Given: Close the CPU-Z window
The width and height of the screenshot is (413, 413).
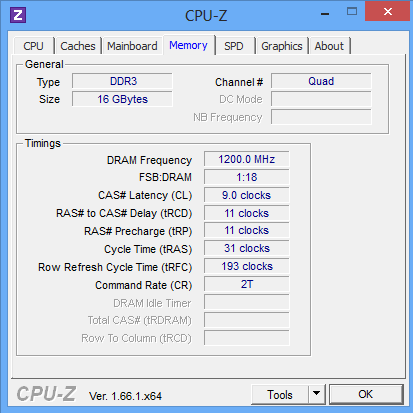Looking at the screenshot, I should point(388,11).
